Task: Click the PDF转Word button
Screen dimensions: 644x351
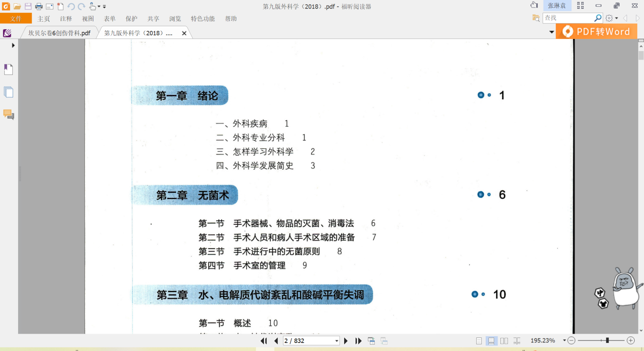Action: click(x=597, y=32)
